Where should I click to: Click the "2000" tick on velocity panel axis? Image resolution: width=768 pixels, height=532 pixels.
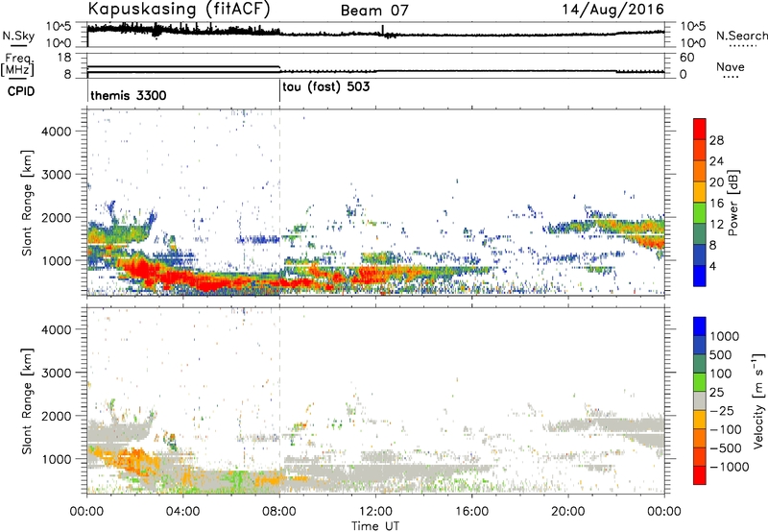click(57, 417)
